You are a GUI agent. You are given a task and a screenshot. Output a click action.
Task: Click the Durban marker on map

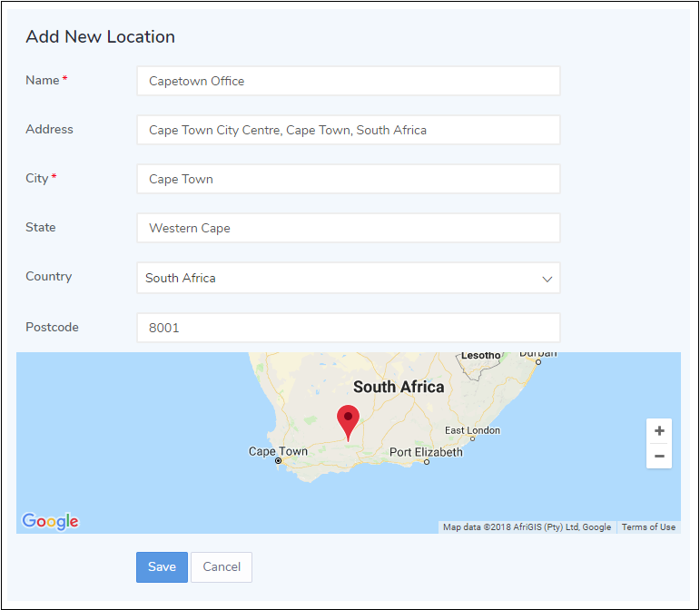coord(538,361)
